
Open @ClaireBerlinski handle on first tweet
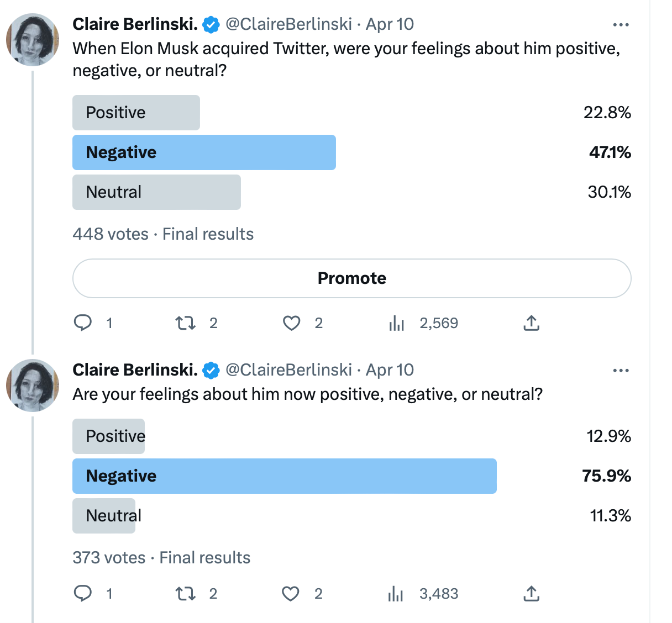pyautogui.click(x=288, y=24)
